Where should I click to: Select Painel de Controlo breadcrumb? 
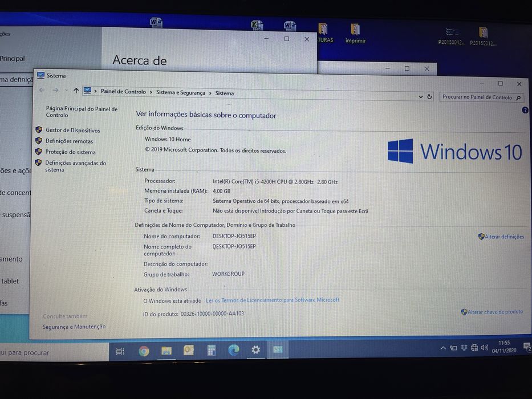click(x=123, y=92)
